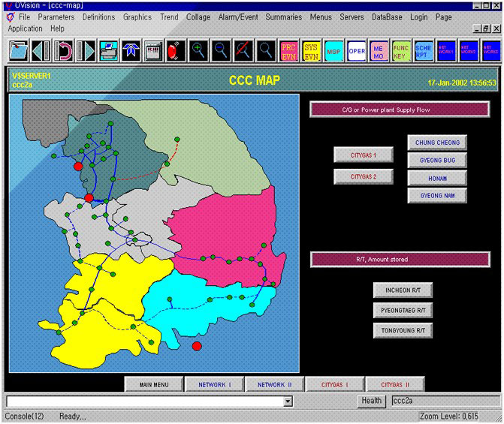This screenshot has width=504, height=424.
Task: Click the printer icon in the toolbar
Action: click(x=108, y=51)
